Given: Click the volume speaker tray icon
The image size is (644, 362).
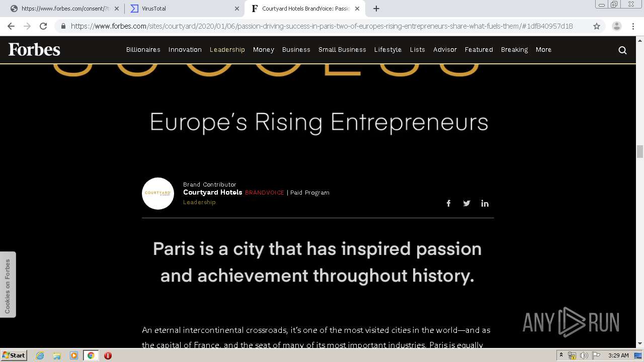Looking at the screenshot, I should pos(584,355).
